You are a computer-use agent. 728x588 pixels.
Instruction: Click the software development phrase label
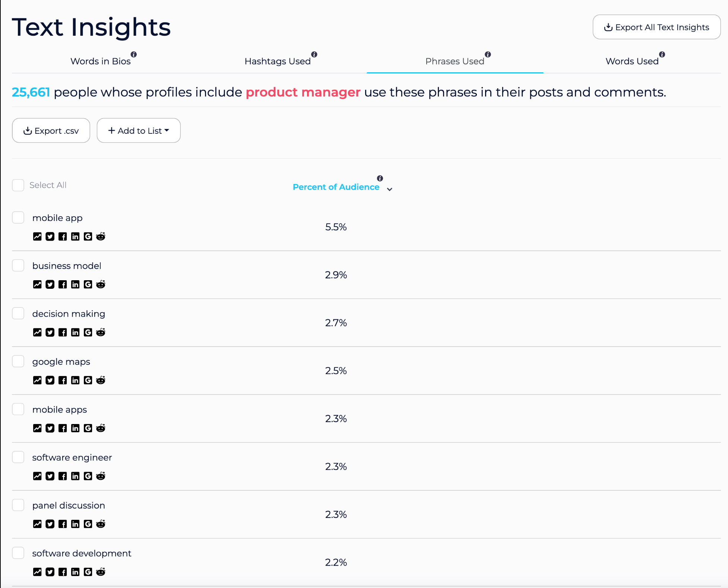[x=82, y=553]
